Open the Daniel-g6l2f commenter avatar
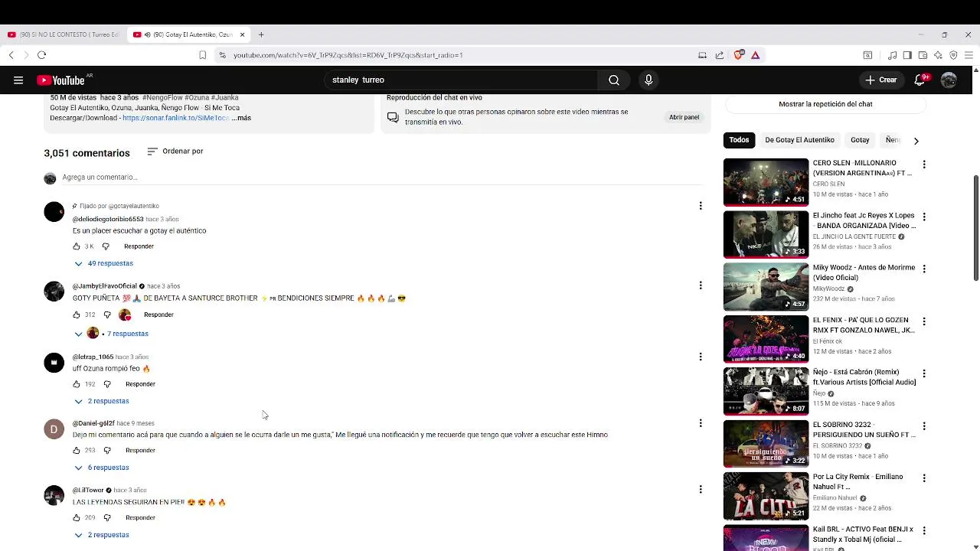Viewport: 980px width, 551px height. click(x=54, y=429)
